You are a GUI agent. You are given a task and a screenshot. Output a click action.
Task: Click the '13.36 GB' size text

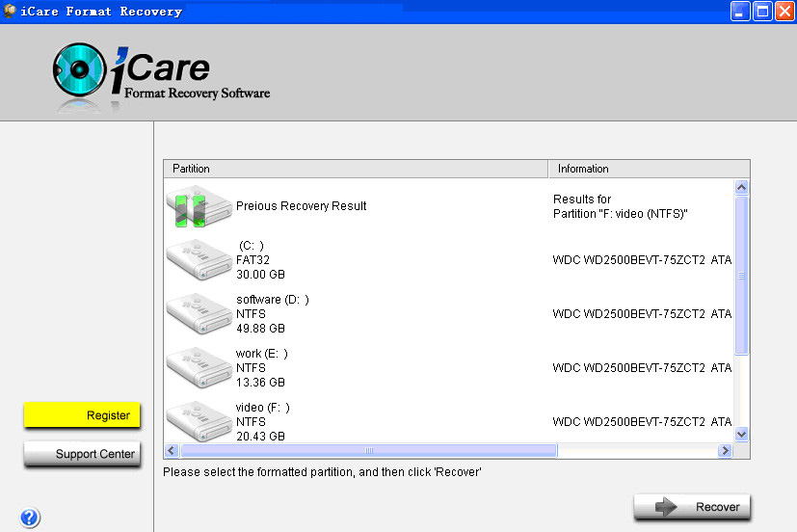pos(260,382)
